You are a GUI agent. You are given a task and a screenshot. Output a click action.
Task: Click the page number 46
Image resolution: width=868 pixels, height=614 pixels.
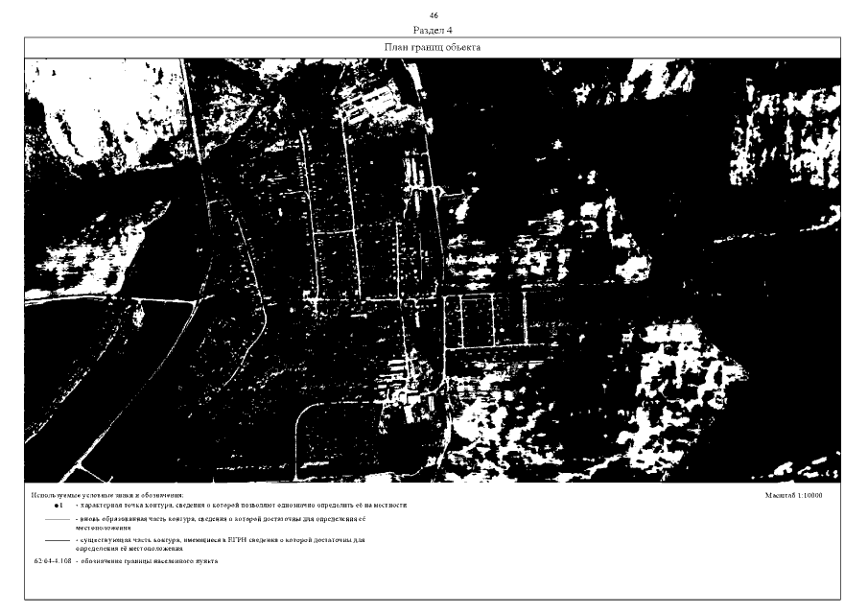[434, 16]
